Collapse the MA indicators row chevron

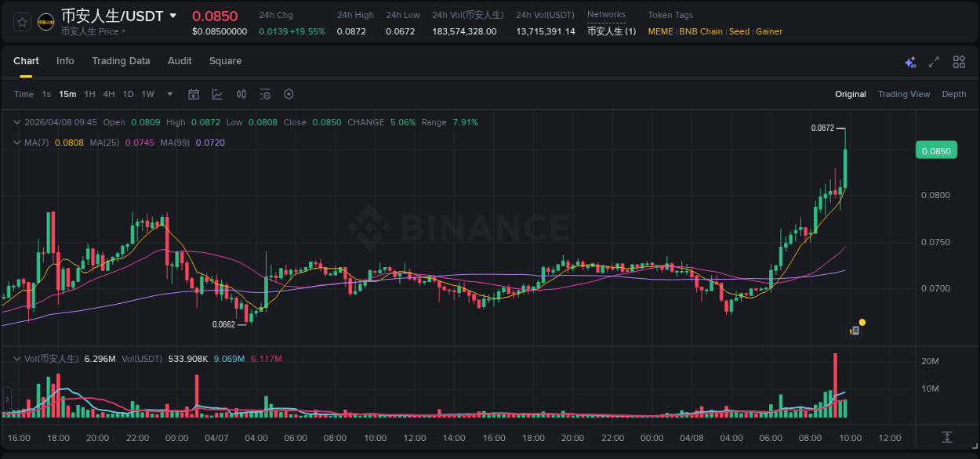(x=16, y=143)
